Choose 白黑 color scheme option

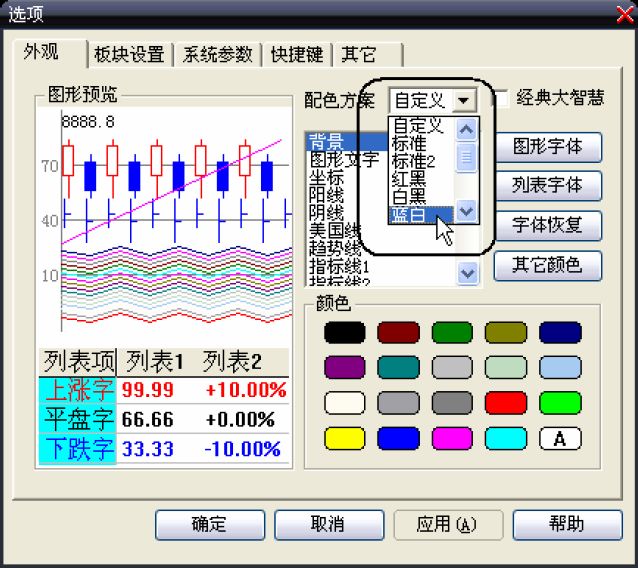422,197
